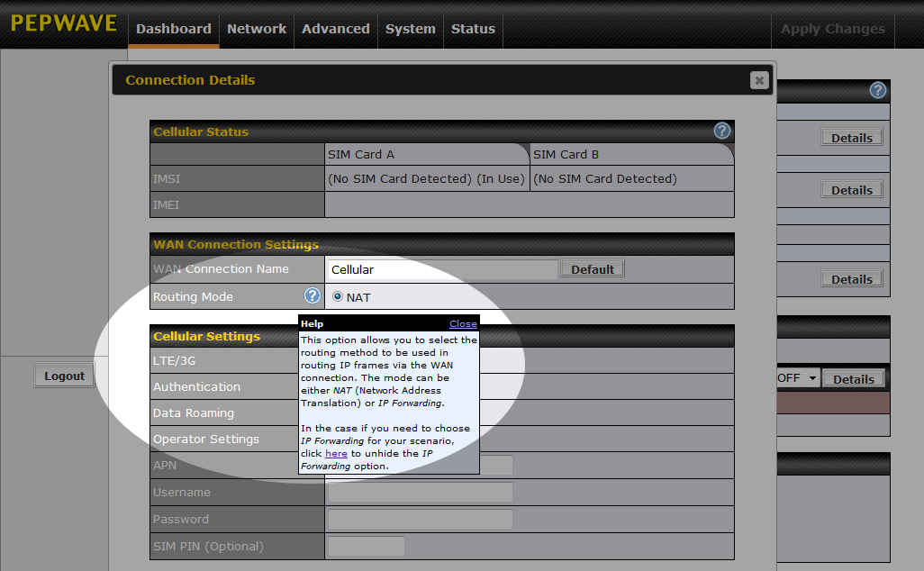924x571 pixels.
Task: Reset WAN Connection Name with Default button
Action: point(592,268)
